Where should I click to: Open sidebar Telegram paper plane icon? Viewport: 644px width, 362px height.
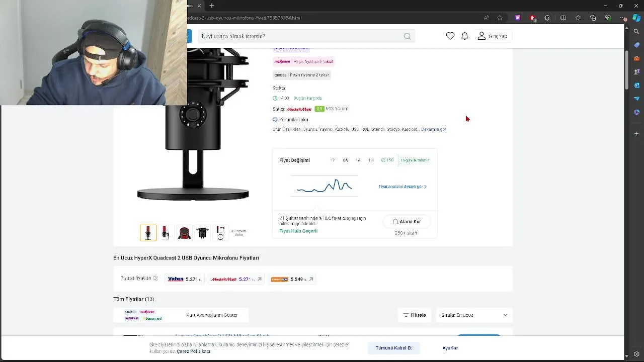[636, 99]
